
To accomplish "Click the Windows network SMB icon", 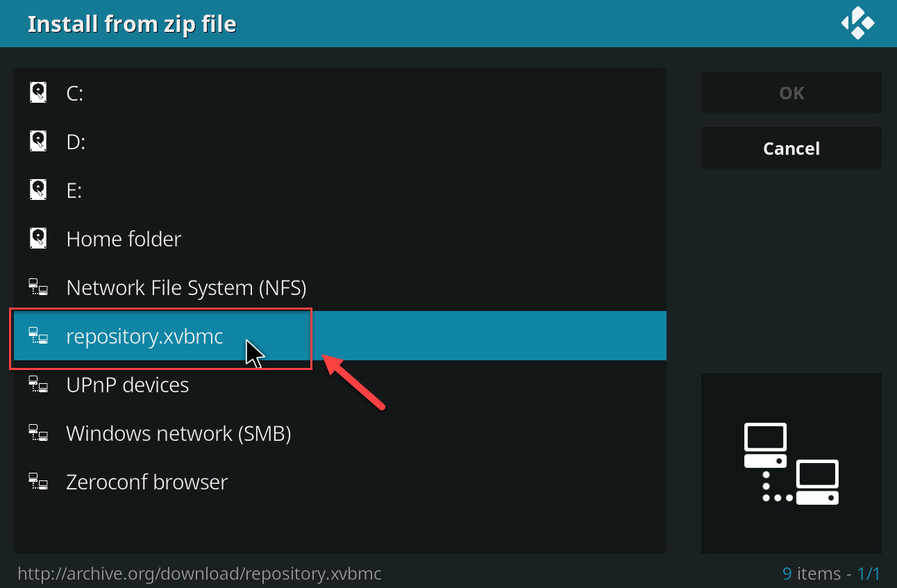I will pos(38,433).
